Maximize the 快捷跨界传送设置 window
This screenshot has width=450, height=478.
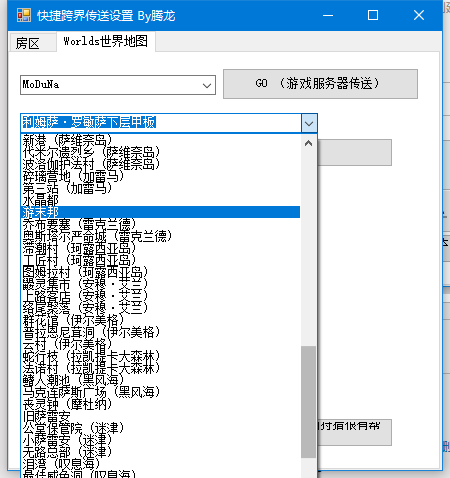[373, 15]
